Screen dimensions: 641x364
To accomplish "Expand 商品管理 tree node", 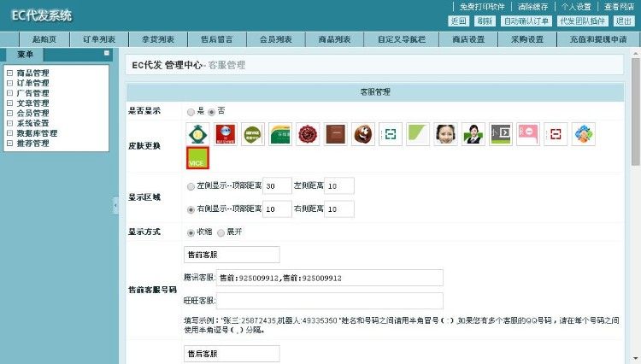I will tap(9, 73).
